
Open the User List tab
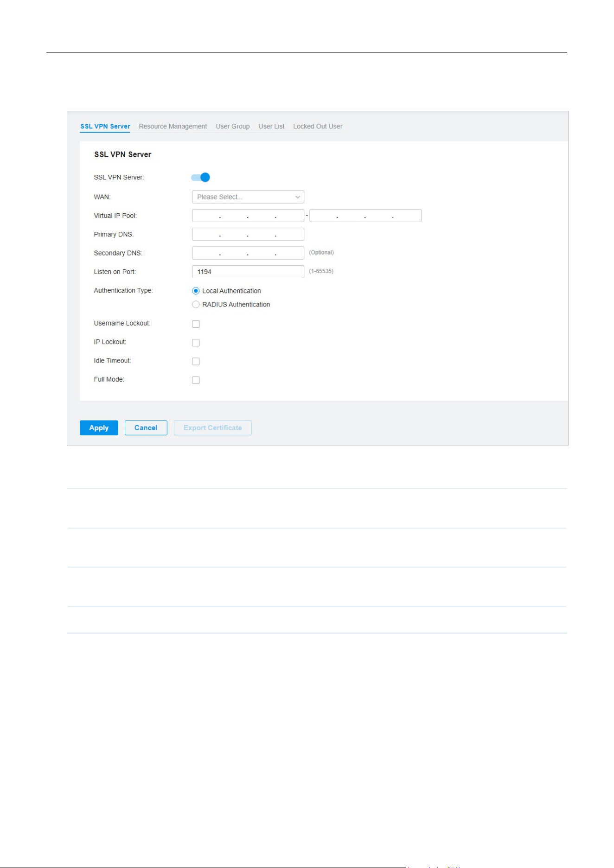point(271,126)
